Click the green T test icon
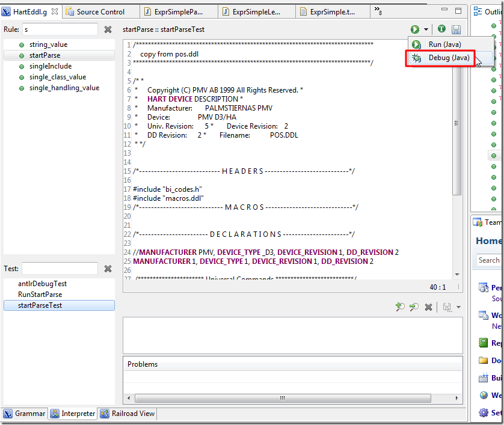 click(441, 29)
